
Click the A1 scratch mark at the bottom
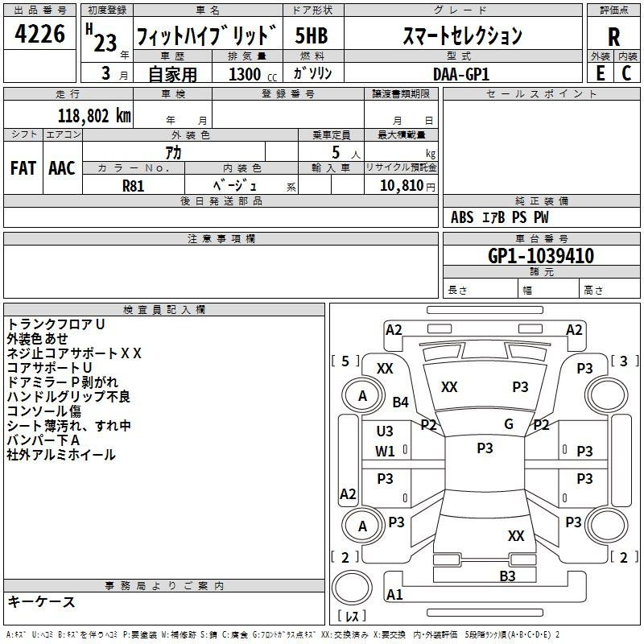pyautogui.click(x=394, y=595)
